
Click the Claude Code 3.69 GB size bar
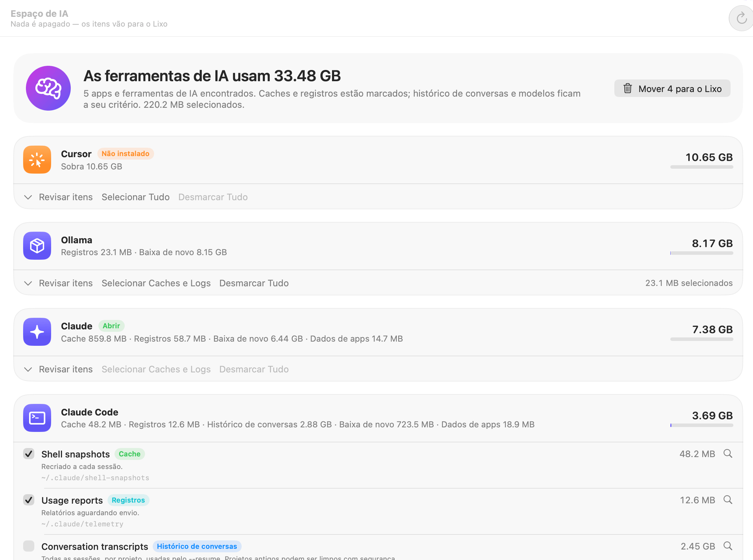(702, 425)
